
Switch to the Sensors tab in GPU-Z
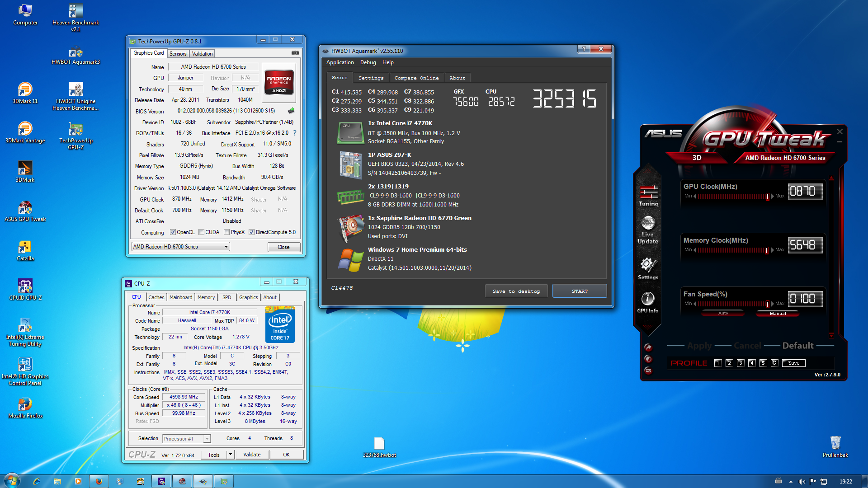tap(178, 53)
